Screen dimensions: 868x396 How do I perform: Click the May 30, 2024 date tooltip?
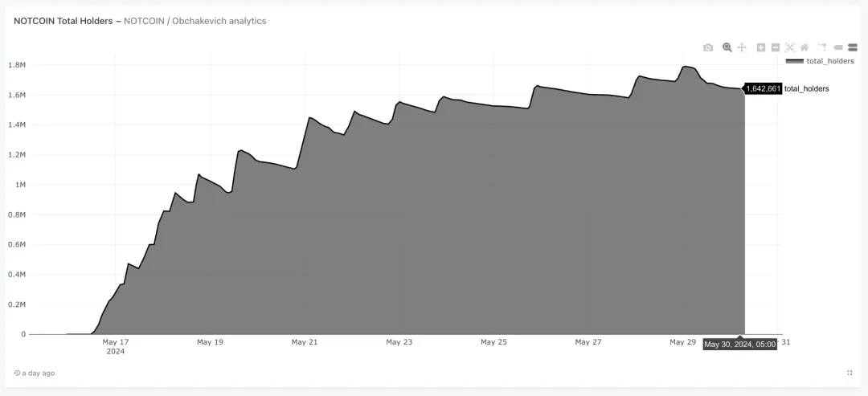point(739,345)
